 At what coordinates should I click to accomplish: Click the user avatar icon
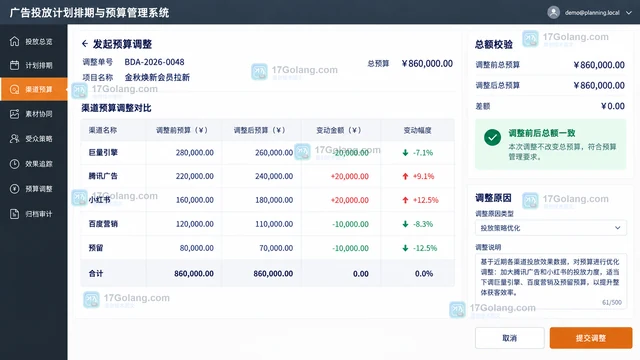[x=553, y=13]
